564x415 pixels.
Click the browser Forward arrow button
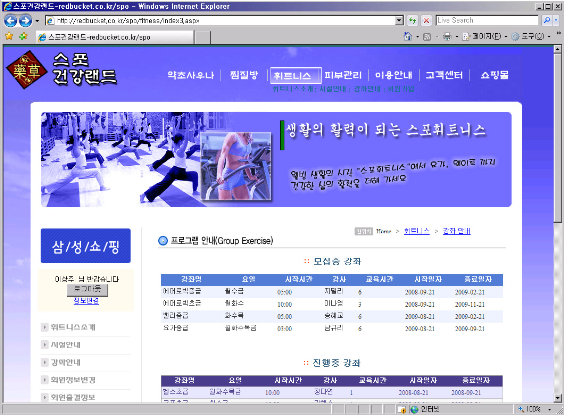coord(25,20)
